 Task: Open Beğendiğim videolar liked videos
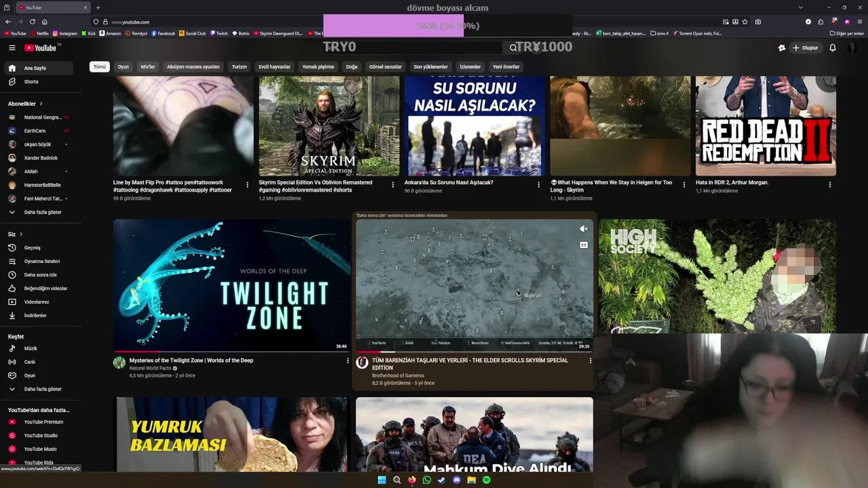(38, 289)
